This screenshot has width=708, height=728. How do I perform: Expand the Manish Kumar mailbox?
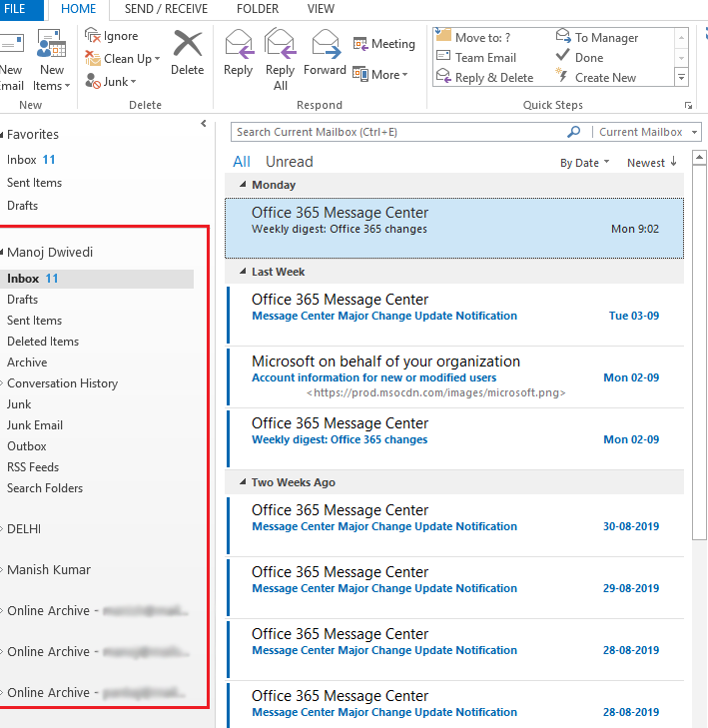tap(2, 569)
